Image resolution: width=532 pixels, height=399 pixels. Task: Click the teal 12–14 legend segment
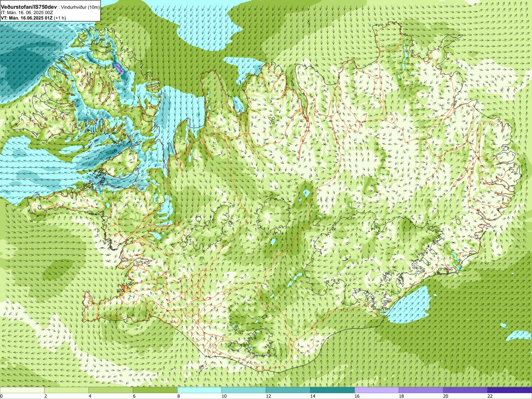(x=288, y=390)
